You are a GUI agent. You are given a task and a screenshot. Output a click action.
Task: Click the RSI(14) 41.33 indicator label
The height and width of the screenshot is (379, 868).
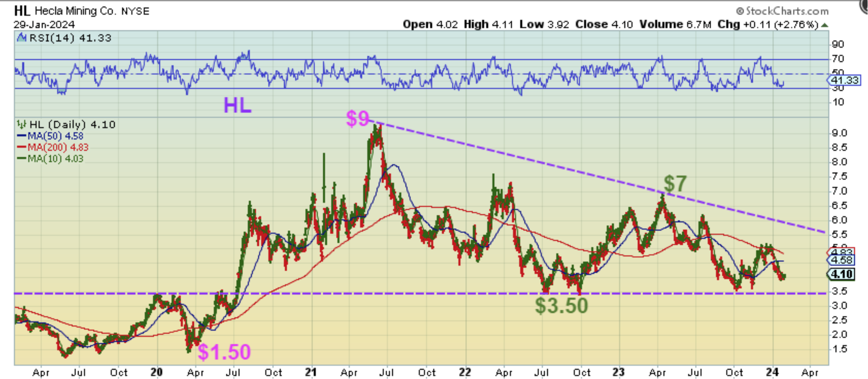[70, 38]
